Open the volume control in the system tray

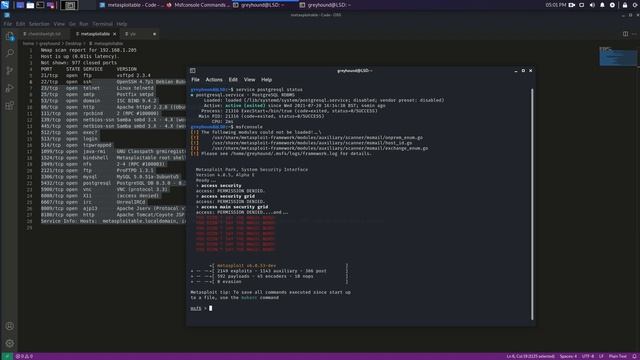[592, 5]
